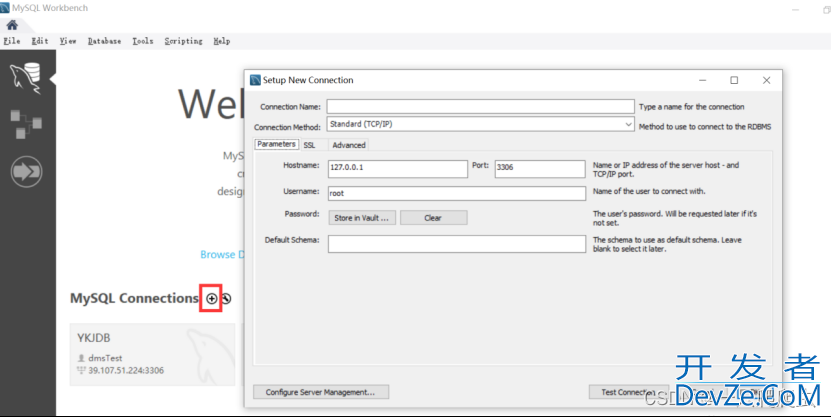Open the View menu

[x=68, y=41]
